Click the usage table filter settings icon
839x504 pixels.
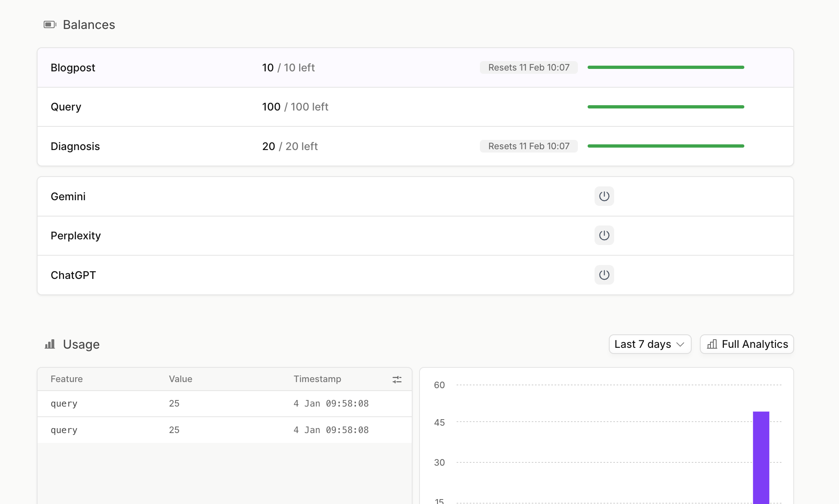pos(397,379)
